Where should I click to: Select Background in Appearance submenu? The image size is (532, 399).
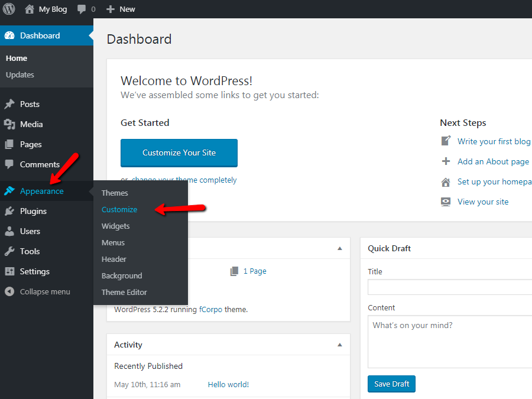(122, 276)
